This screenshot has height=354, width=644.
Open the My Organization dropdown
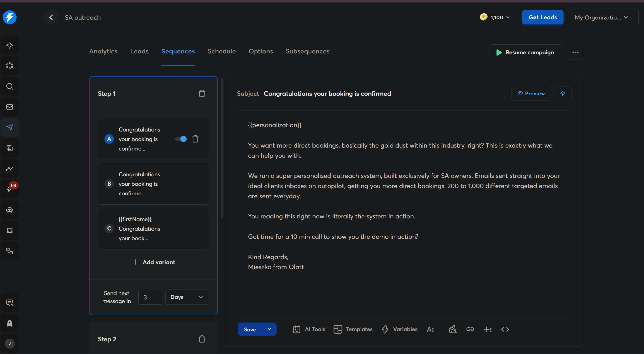[602, 17]
